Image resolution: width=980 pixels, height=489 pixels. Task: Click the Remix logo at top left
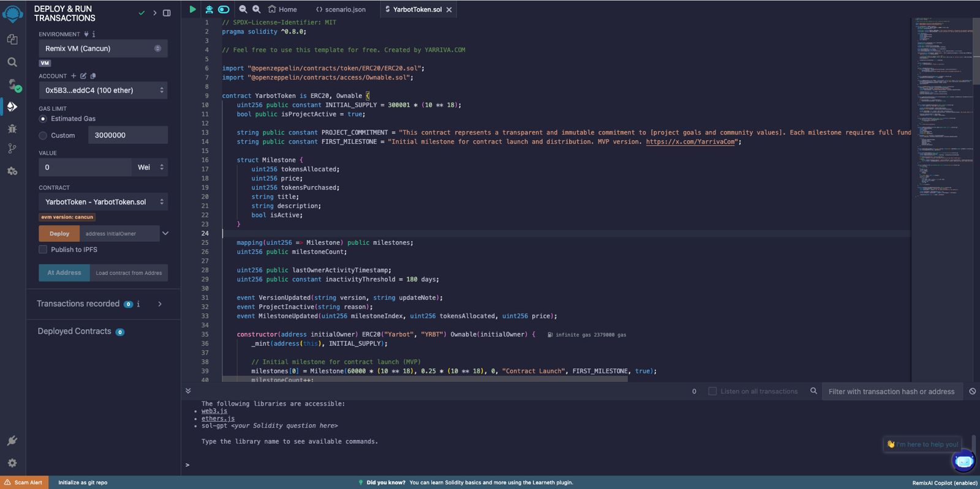pyautogui.click(x=12, y=13)
